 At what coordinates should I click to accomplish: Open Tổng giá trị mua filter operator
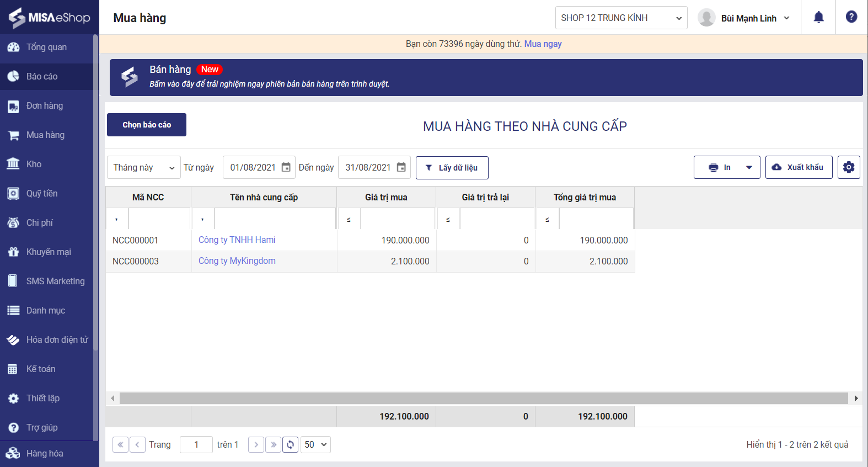(x=548, y=219)
